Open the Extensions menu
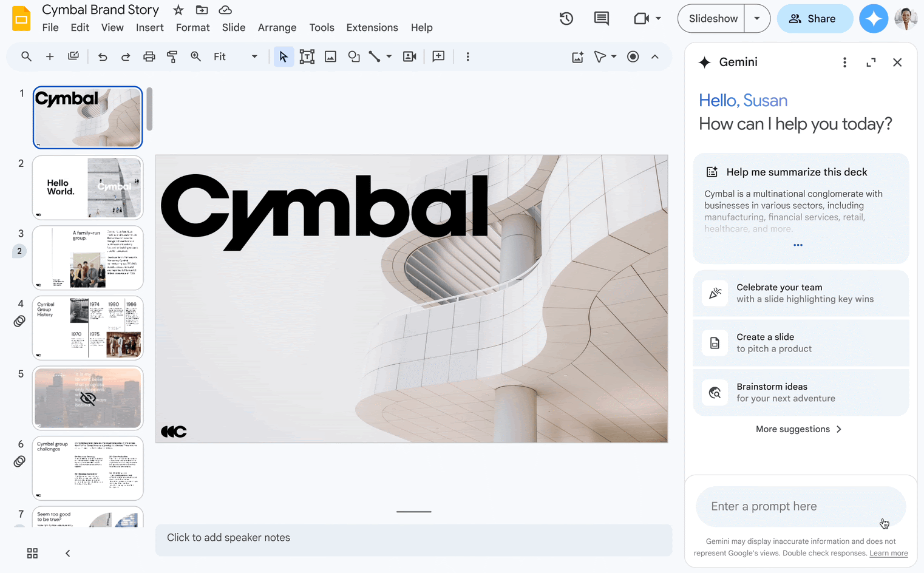Screen dimensions: 924x573 point(372,27)
